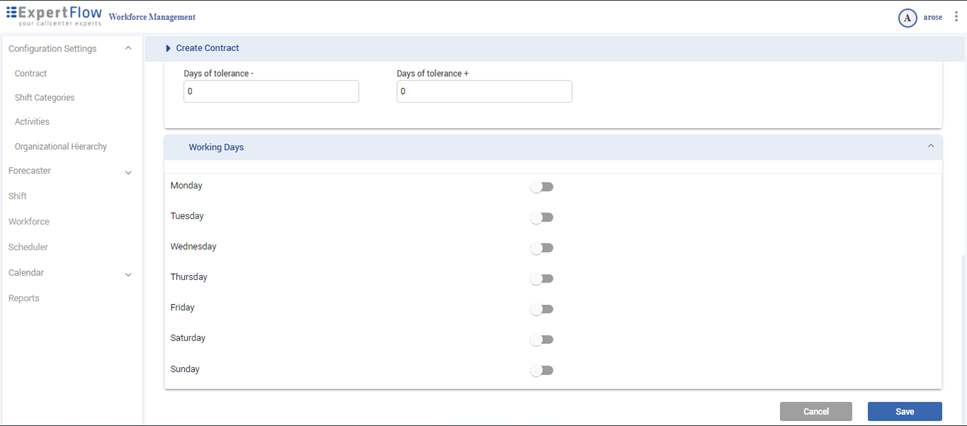
Task: Open the Scheduler menu item
Action: point(28,247)
